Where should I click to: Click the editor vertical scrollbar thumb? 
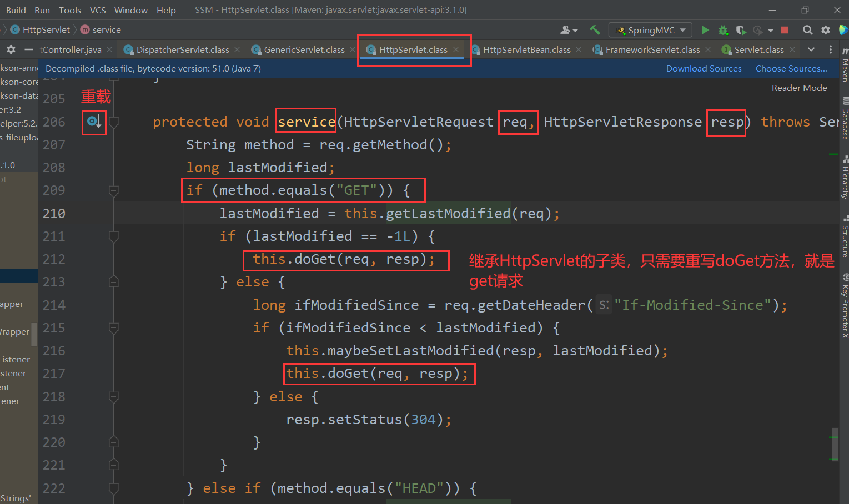pos(835,444)
